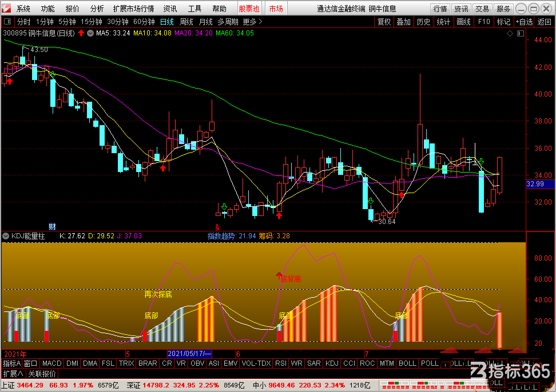The width and height of the screenshot is (556, 392).
Task: Switch to the TRIX indicator tab
Action: pyautogui.click(x=126, y=363)
